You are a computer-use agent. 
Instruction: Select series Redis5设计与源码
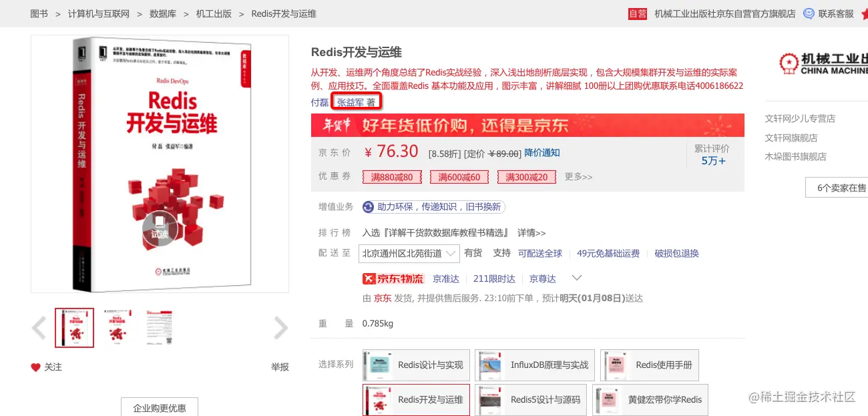531,400
